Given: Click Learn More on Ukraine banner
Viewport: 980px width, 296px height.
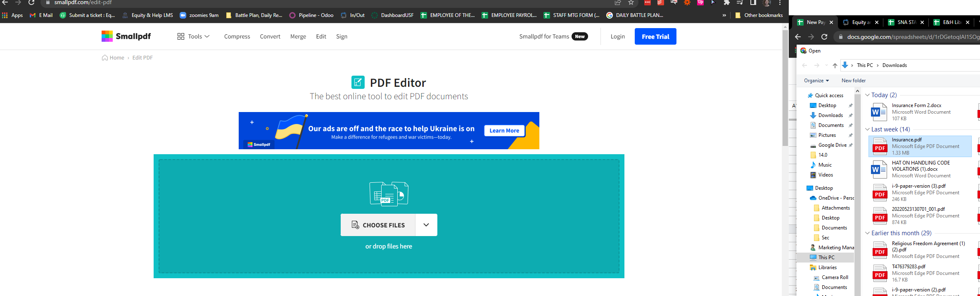Looking at the screenshot, I should [x=504, y=131].
